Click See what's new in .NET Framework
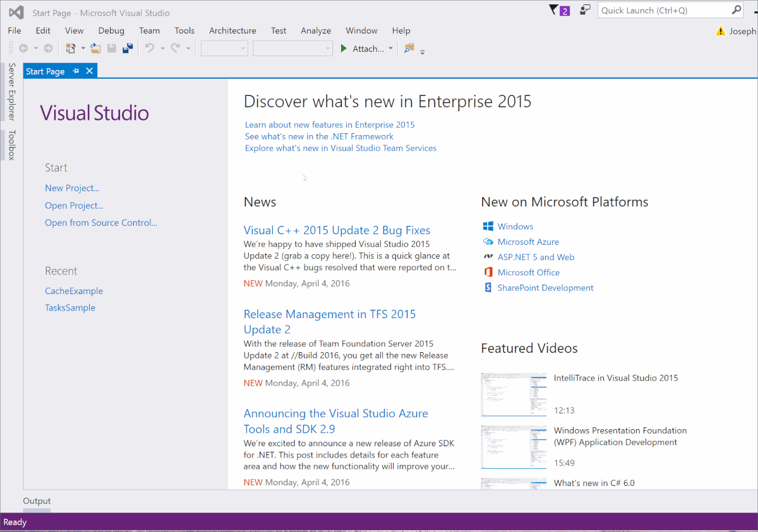 pyautogui.click(x=319, y=136)
